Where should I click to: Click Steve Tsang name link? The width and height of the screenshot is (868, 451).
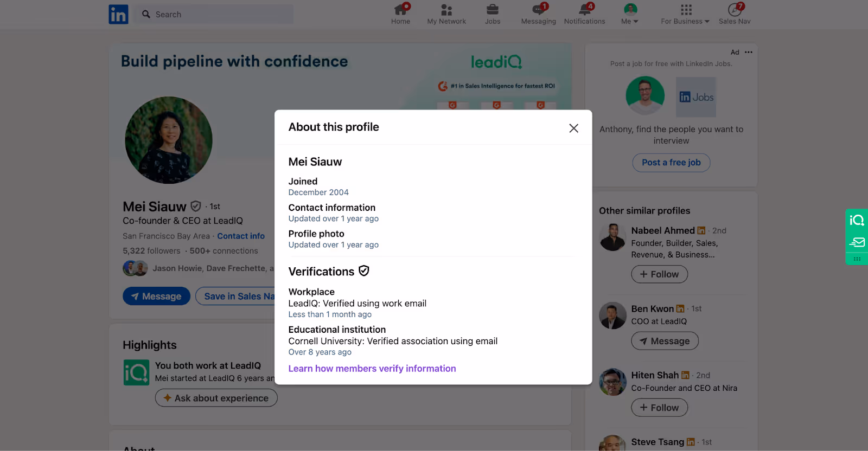pyautogui.click(x=658, y=442)
